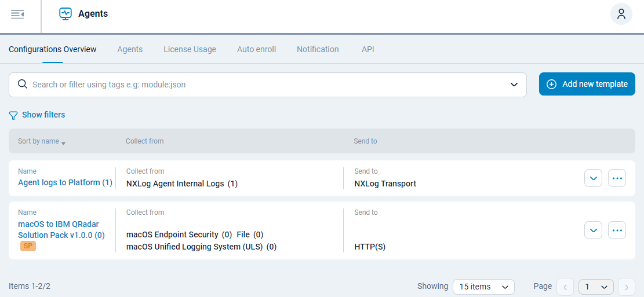
Task: Expand the Agent logs to Platform row
Action: [x=593, y=178]
